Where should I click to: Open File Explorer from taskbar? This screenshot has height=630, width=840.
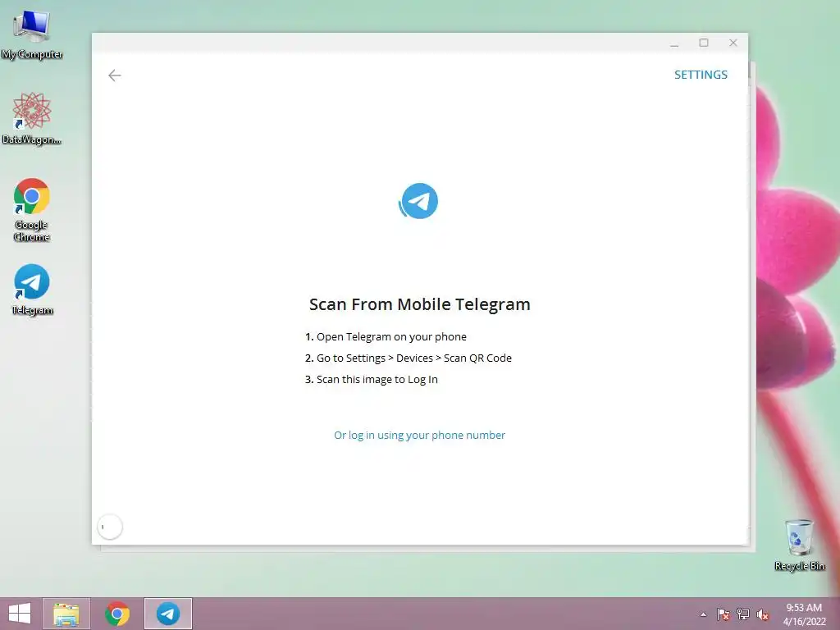[x=66, y=614]
